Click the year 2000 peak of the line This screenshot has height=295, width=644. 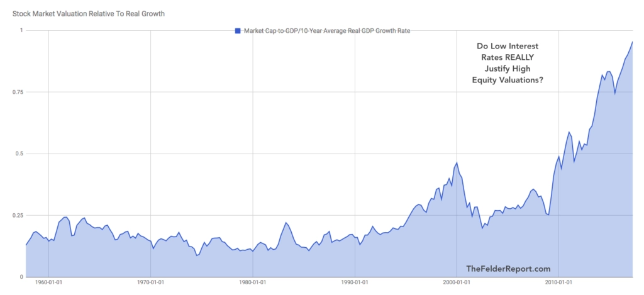[457, 163]
